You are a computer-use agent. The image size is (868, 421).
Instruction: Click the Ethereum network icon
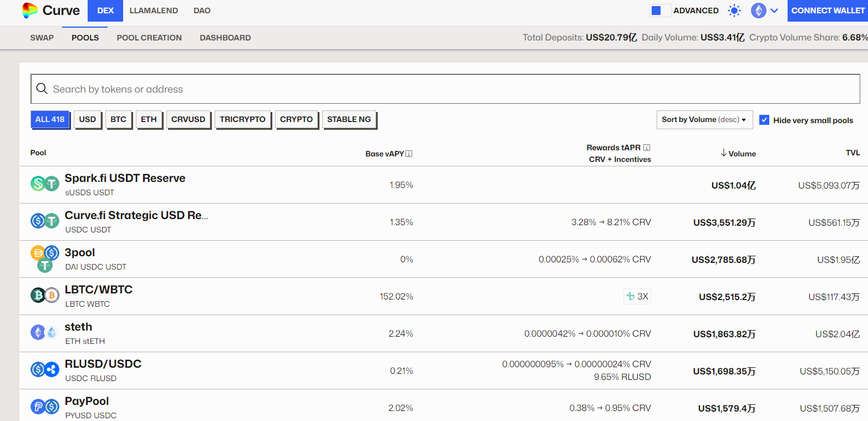click(x=758, y=11)
